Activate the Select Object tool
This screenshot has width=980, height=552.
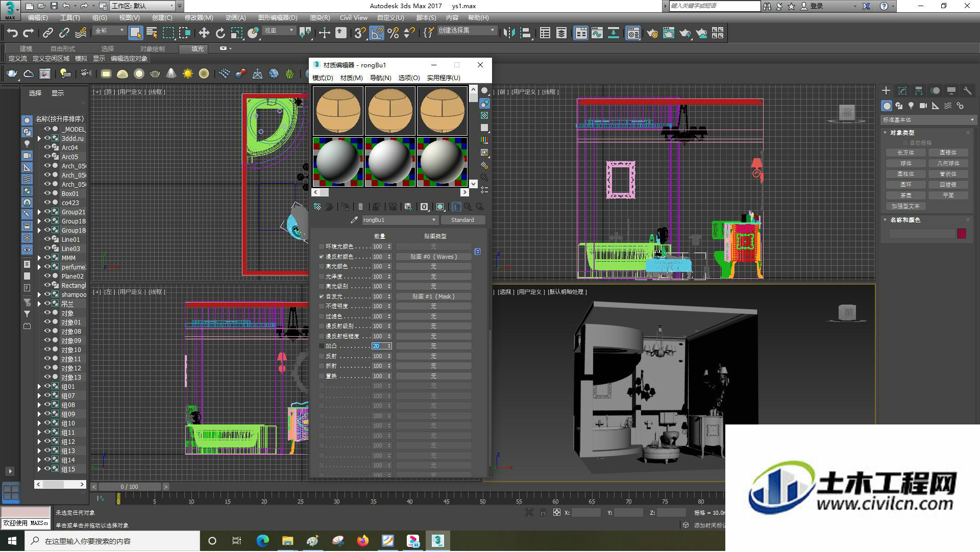135,33
